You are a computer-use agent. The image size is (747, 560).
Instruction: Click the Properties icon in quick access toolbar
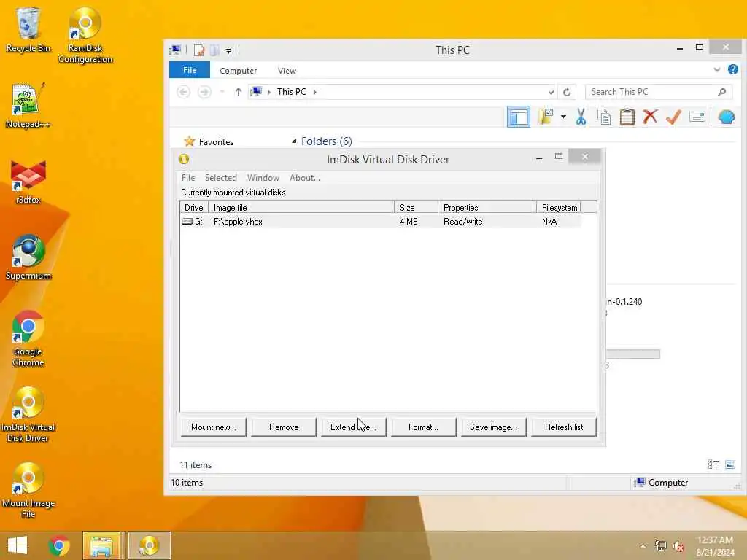click(199, 50)
